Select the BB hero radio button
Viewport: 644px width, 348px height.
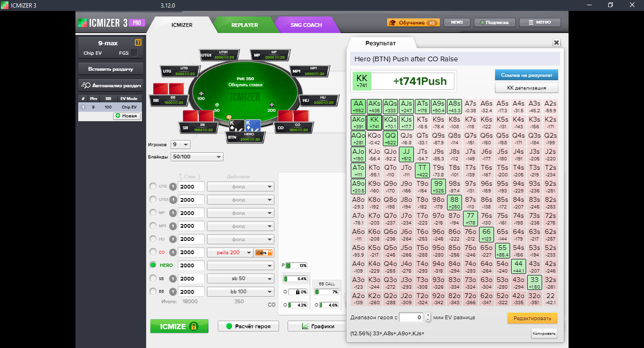pyautogui.click(x=153, y=291)
